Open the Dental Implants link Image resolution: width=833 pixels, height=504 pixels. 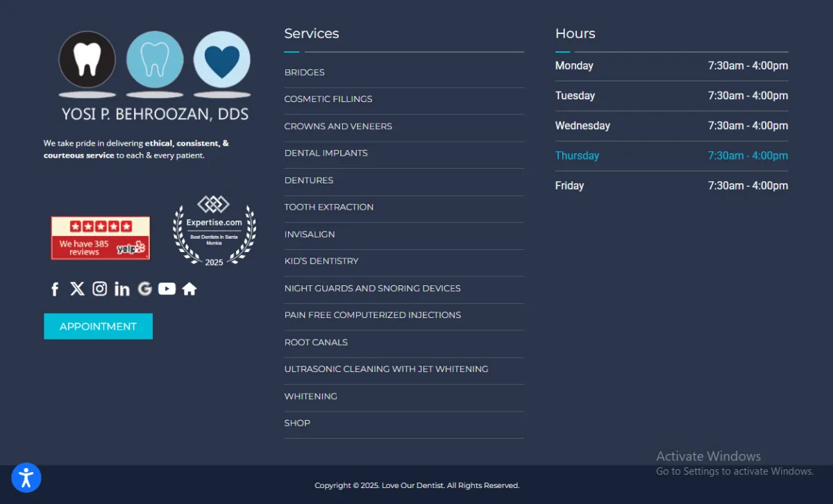(326, 153)
